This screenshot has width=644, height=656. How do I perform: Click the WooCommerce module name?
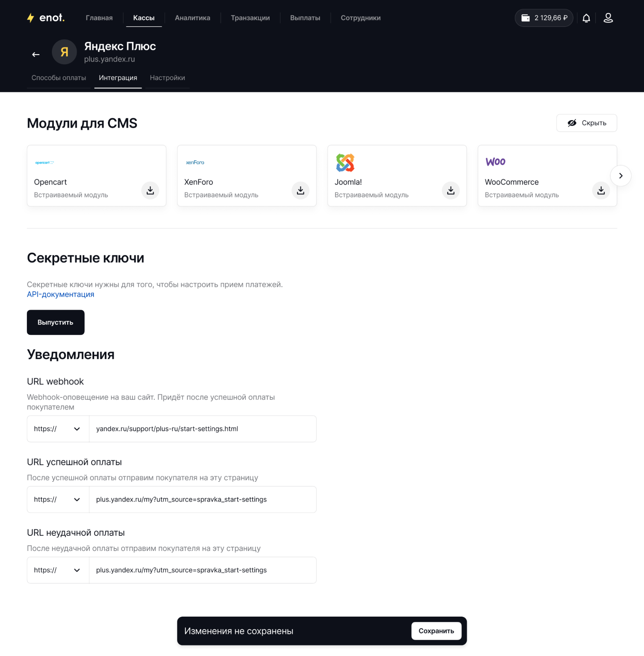point(511,182)
